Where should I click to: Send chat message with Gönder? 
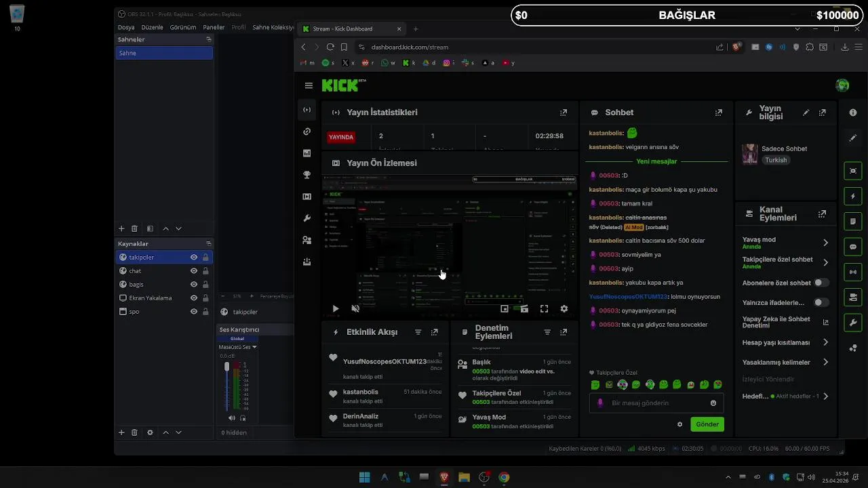707,424
